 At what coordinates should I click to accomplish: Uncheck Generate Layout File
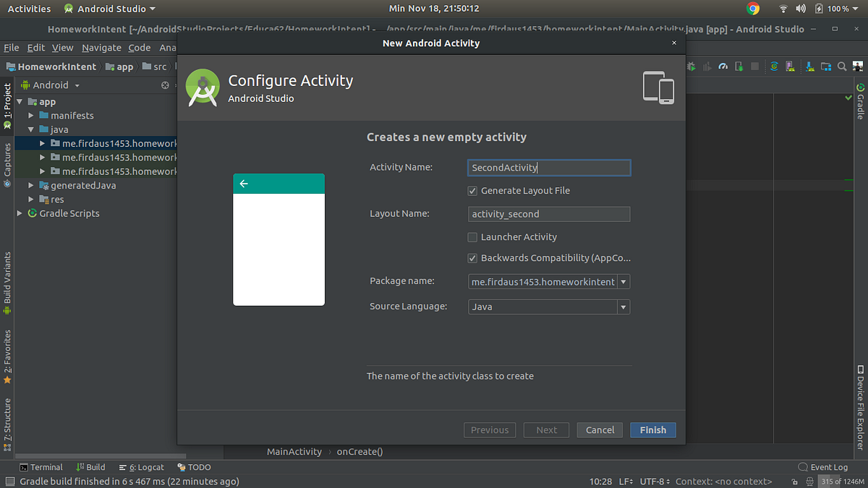point(472,190)
